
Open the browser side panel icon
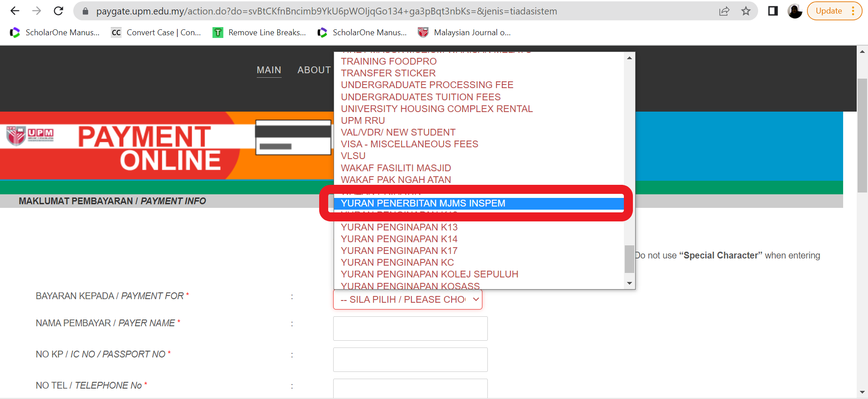click(773, 11)
